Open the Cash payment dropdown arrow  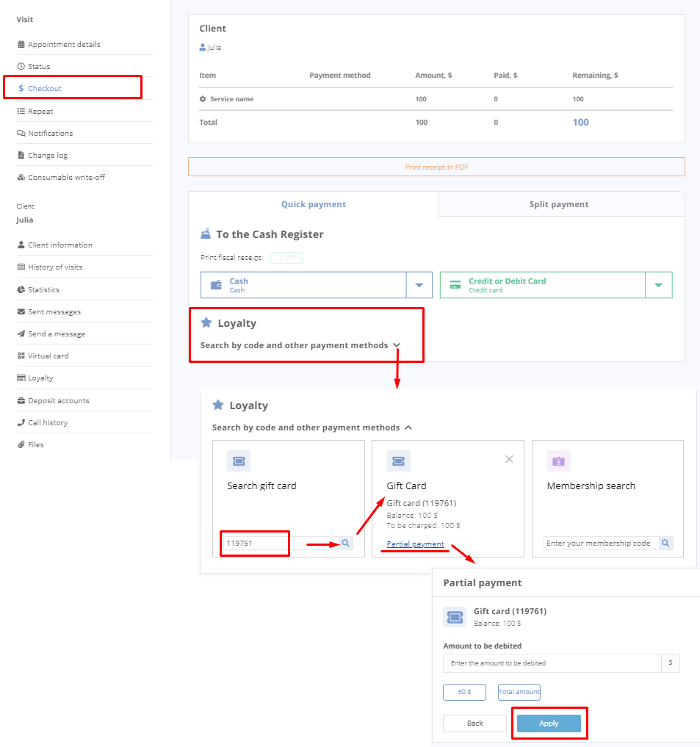[419, 285]
